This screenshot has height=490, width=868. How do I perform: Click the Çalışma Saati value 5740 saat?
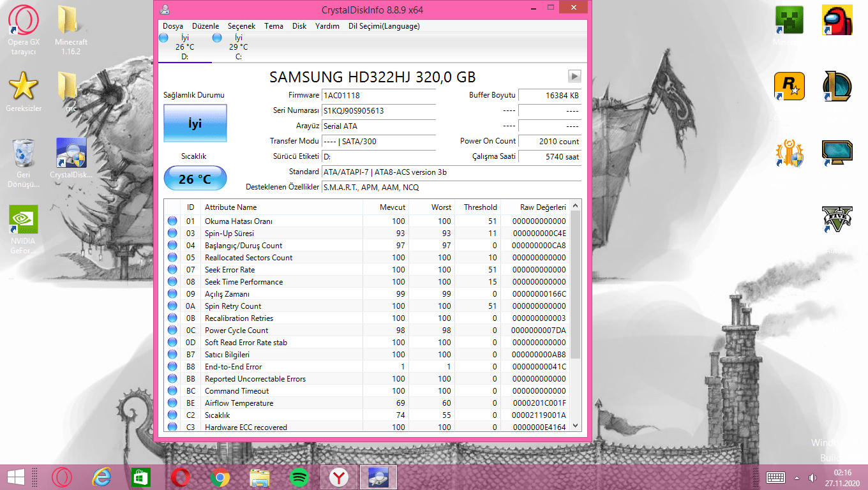pyautogui.click(x=550, y=157)
